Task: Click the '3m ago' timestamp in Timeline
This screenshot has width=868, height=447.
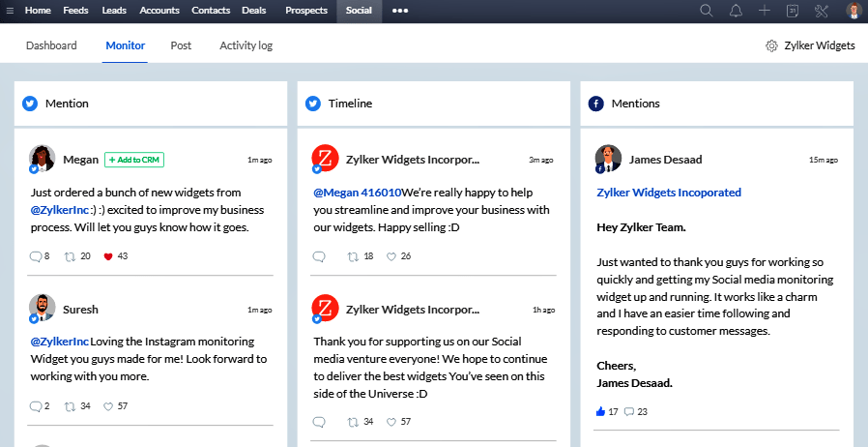Action: tap(541, 160)
